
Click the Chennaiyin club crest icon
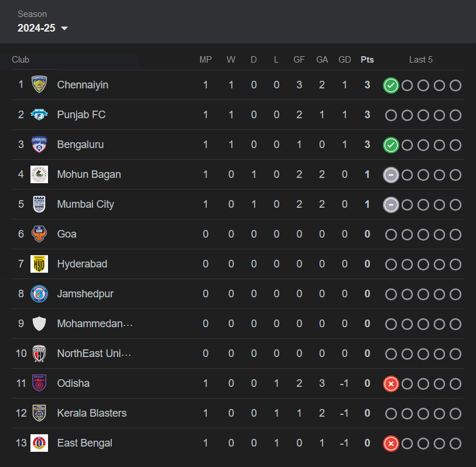(39, 85)
